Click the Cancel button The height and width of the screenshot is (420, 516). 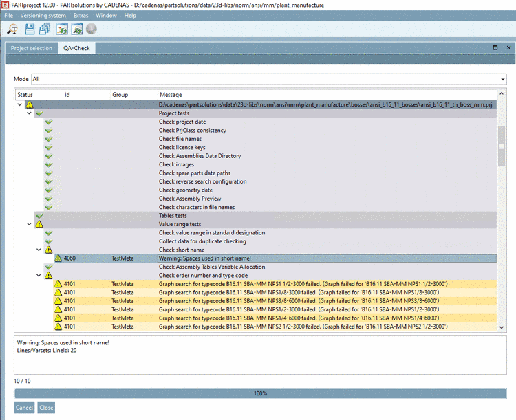coord(24,408)
